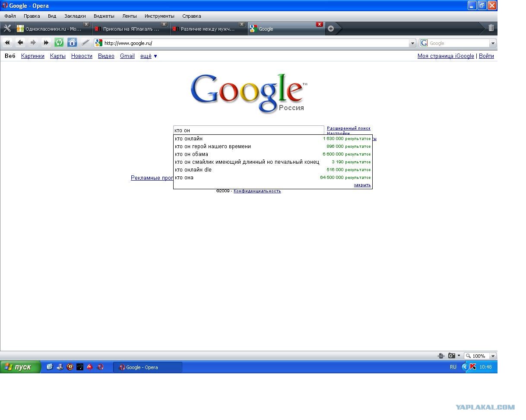Click the Google search engine icon

[425, 43]
